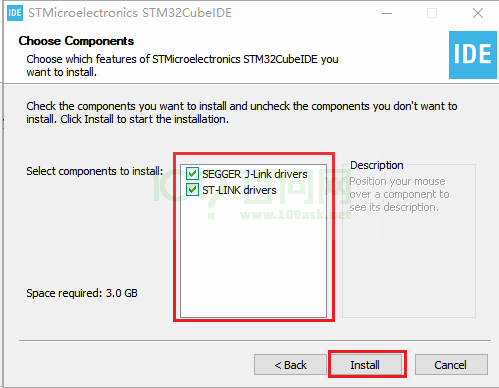Screen dimensions: 499x388
Task: Close the installer window
Action: 478,13
